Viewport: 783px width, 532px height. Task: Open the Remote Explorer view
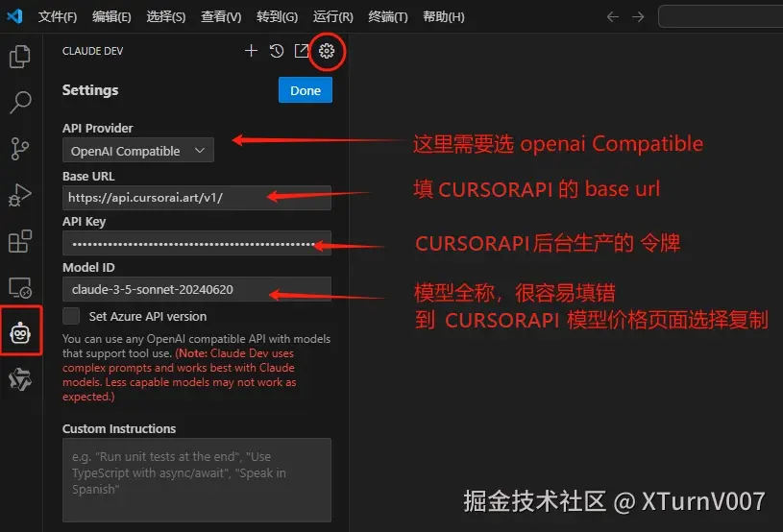tap(20, 288)
